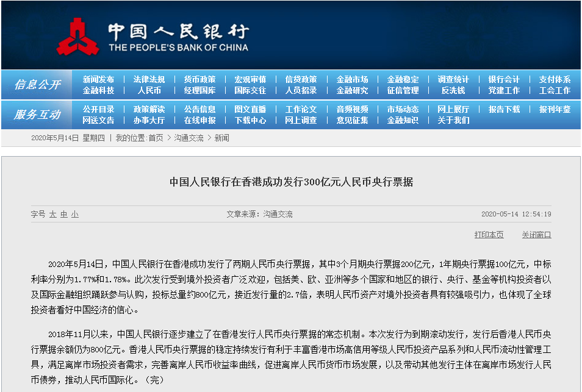This screenshot has width=582, height=392.
Task: Open 金融市场 menu item
Action: tap(352, 79)
